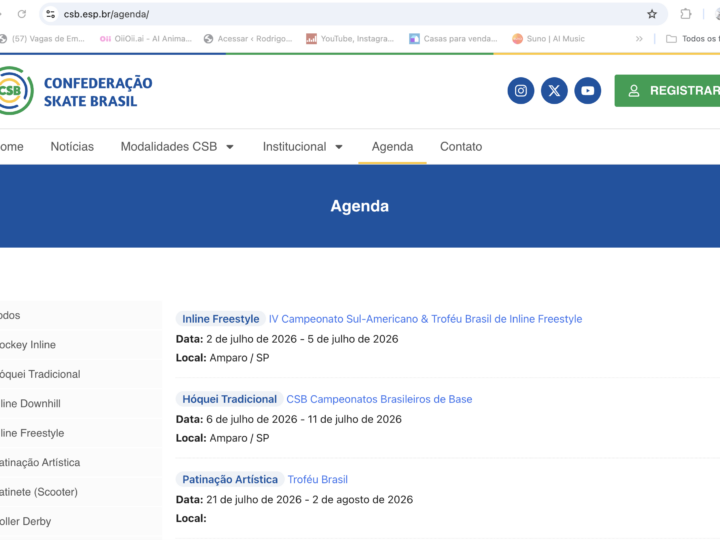Expand the Modalidades CSB dropdown arrow
This screenshot has width=720, height=540.
(x=230, y=147)
